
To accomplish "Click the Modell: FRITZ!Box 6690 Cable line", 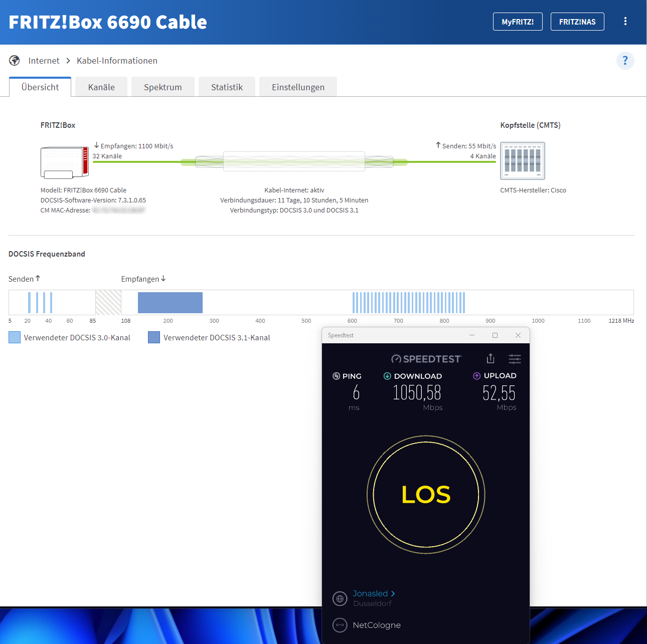I will click(x=83, y=190).
